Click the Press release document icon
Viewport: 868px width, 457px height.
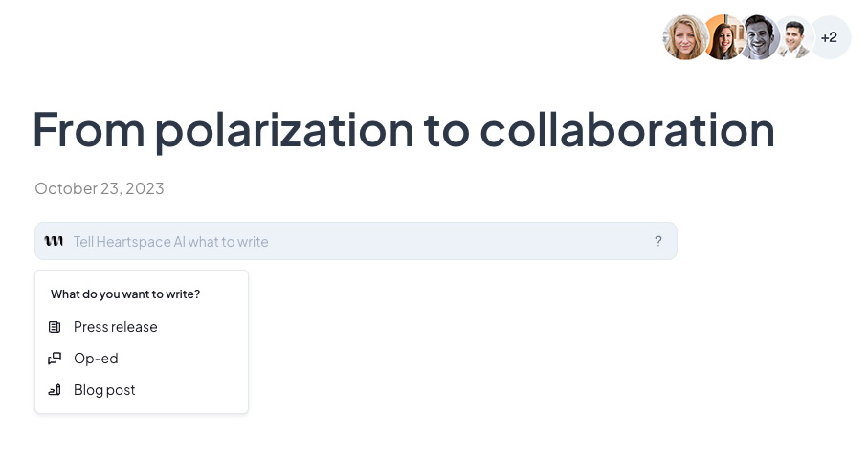coord(55,327)
